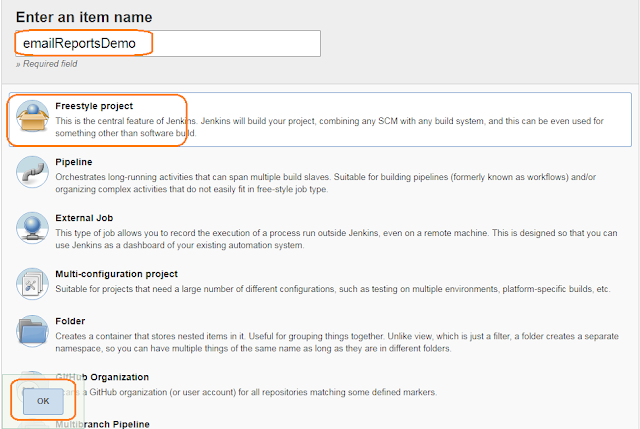
Task: Choose the Folder title label
Action: point(71,322)
